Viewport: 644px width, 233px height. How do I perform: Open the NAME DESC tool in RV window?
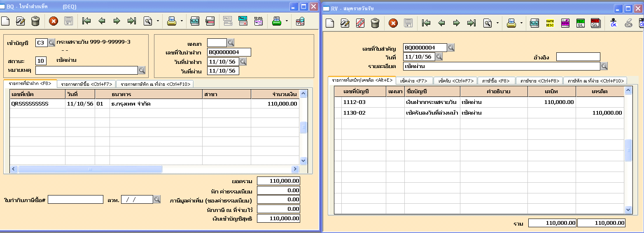[x=550, y=23]
